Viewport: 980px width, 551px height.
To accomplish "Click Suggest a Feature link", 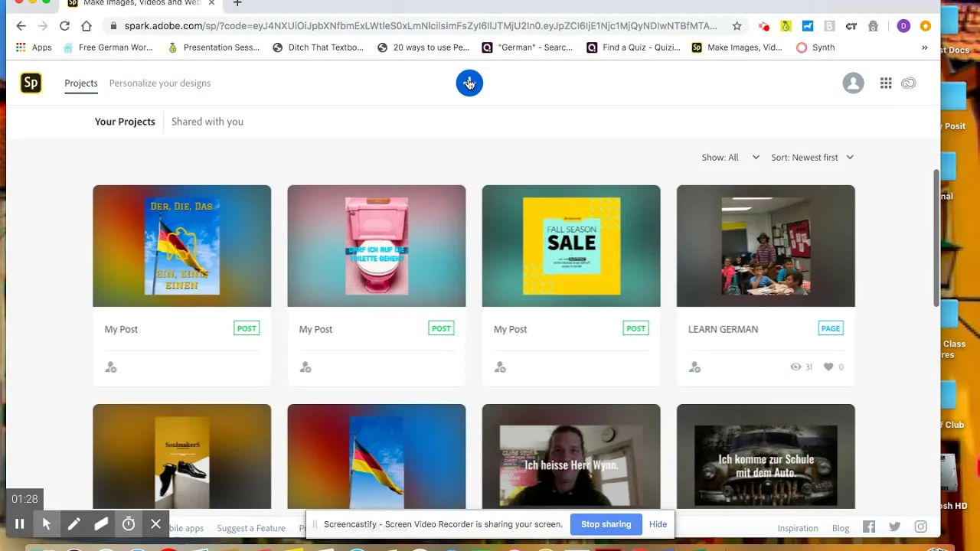I will (x=251, y=528).
